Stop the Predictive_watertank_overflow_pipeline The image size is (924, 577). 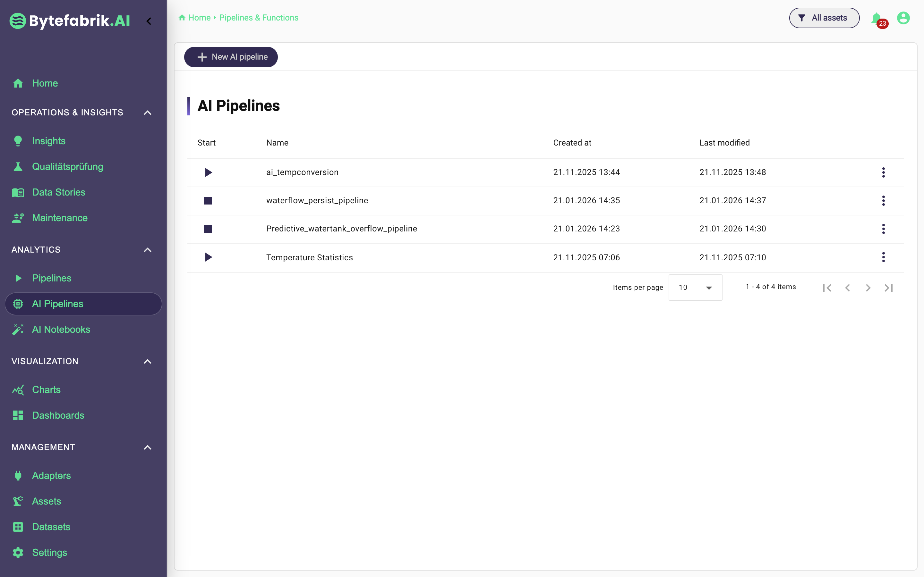208,229
